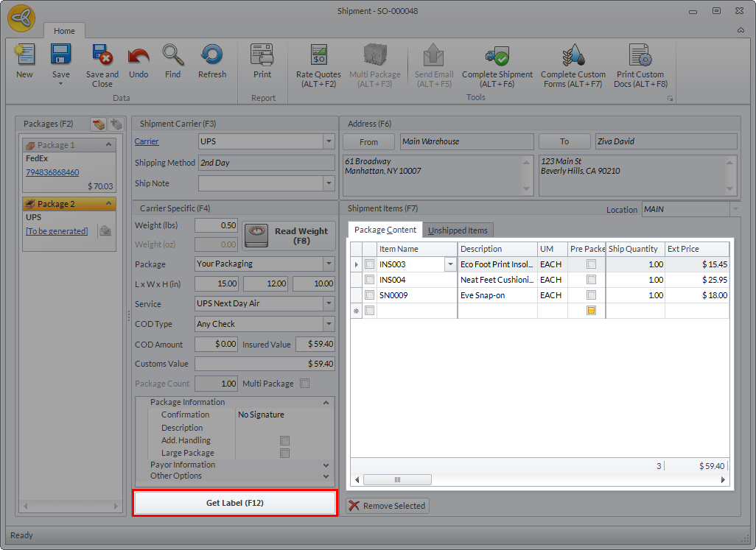
Task: Enable the Multi Package checkbox
Action: coord(305,384)
